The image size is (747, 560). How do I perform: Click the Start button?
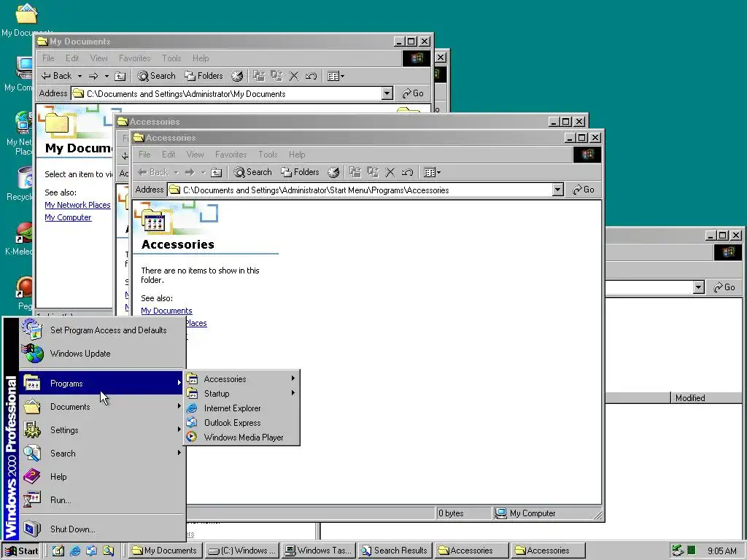[x=21, y=551]
